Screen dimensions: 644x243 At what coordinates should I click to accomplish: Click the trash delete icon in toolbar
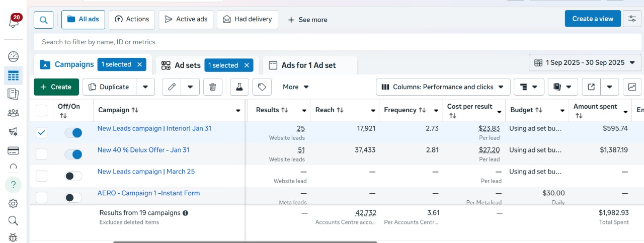click(212, 87)
